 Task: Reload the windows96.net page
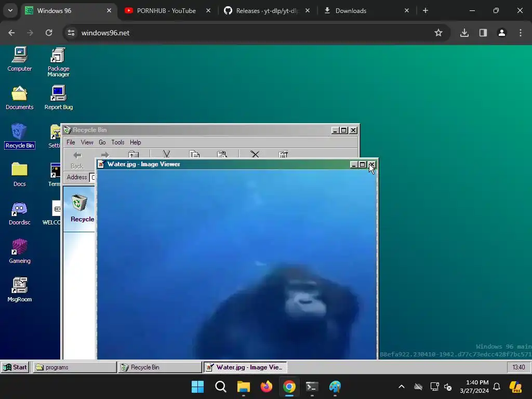pos(49,33)
